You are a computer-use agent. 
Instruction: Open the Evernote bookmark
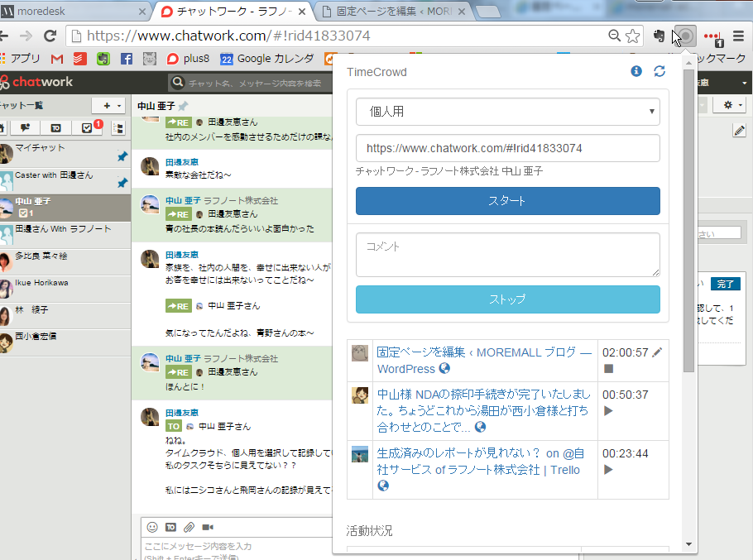tap(103, 59)
